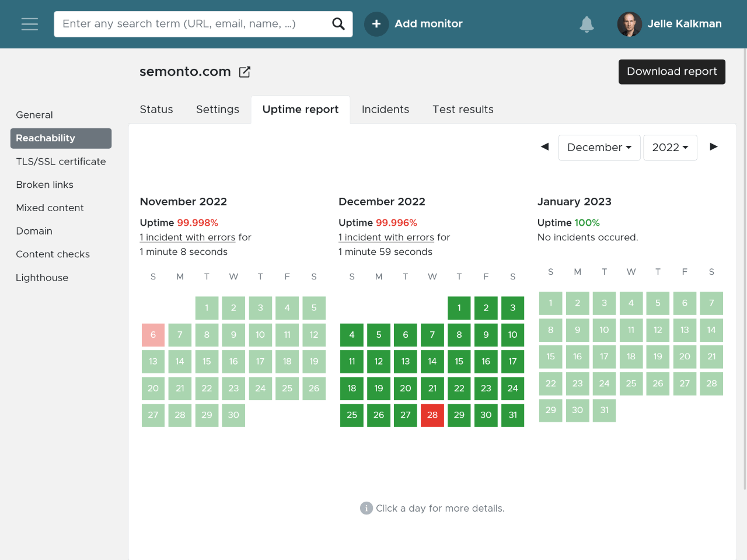The image size is (747, 560).
Task: Select the Uptime report tab
Action: [x=301, y=109]
